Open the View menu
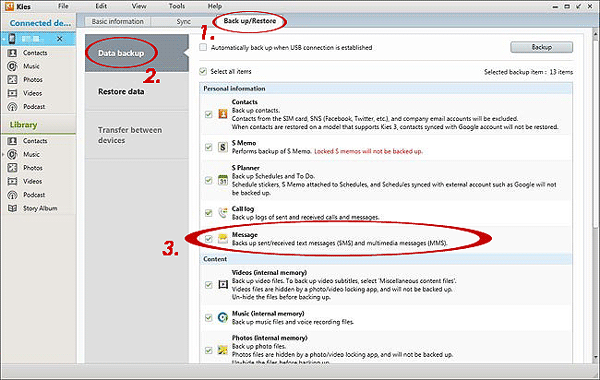600x380 pixels. click(139, 6)
